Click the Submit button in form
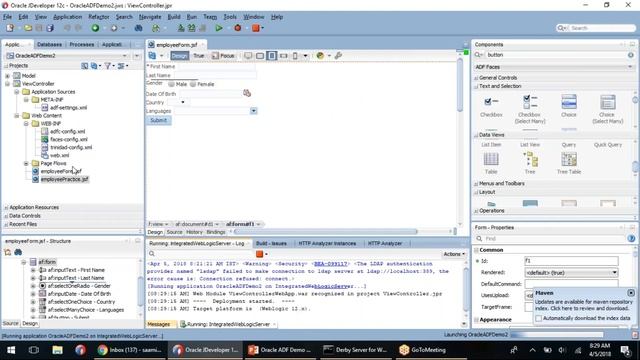Image resolution: width=640 pixels, height=360 pixels. (x=158, y=120)
